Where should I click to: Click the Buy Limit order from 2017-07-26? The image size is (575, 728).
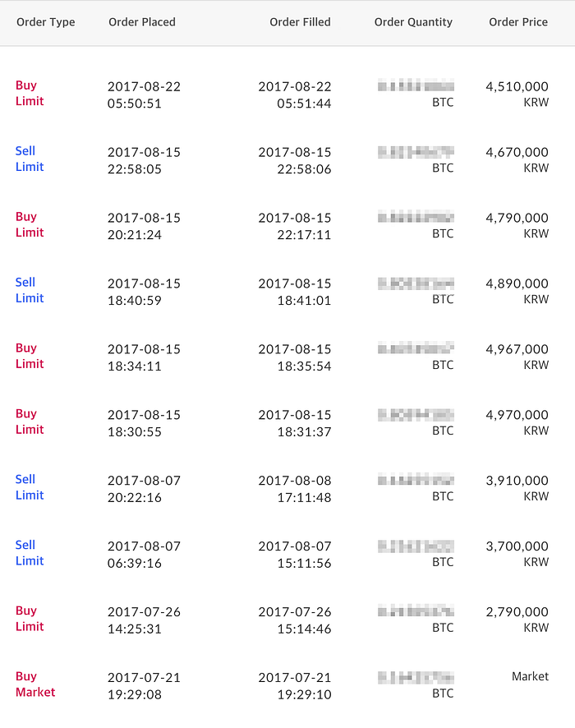pyautogui.click(x=30, y=619)
